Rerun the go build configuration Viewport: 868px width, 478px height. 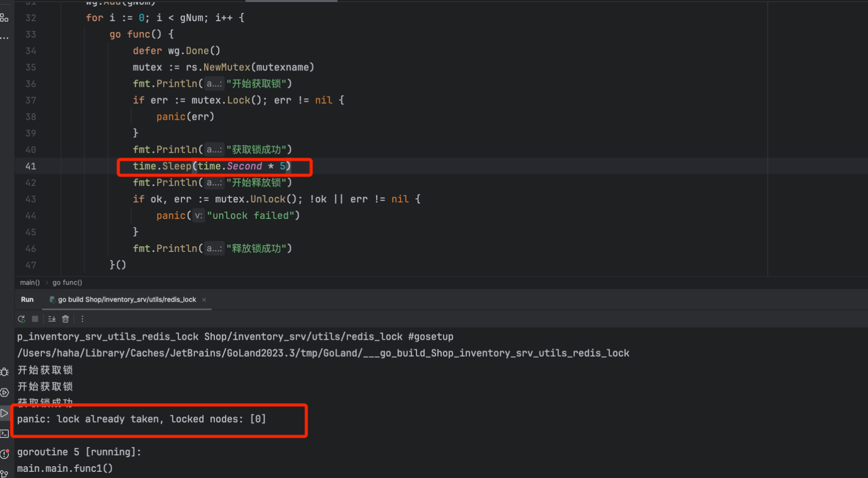point(21,319)
